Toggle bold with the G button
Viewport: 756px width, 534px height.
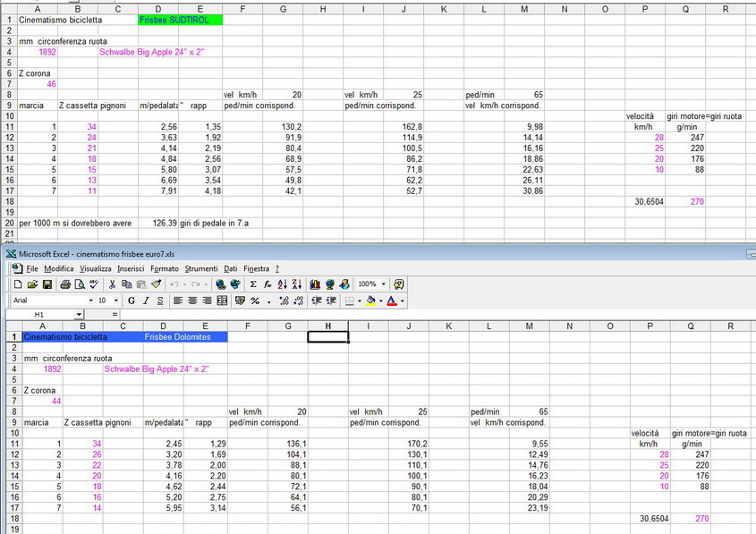(132, 301)
